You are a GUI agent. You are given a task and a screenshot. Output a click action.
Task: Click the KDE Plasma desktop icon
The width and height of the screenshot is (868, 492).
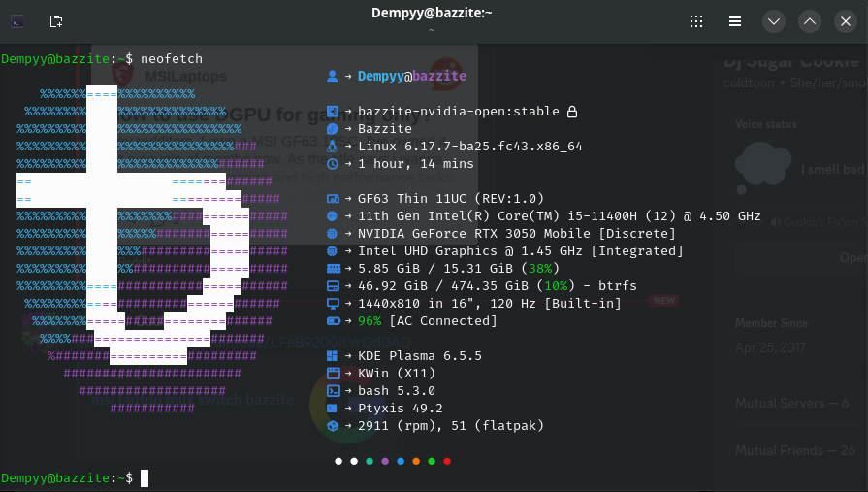click(332, 356)
